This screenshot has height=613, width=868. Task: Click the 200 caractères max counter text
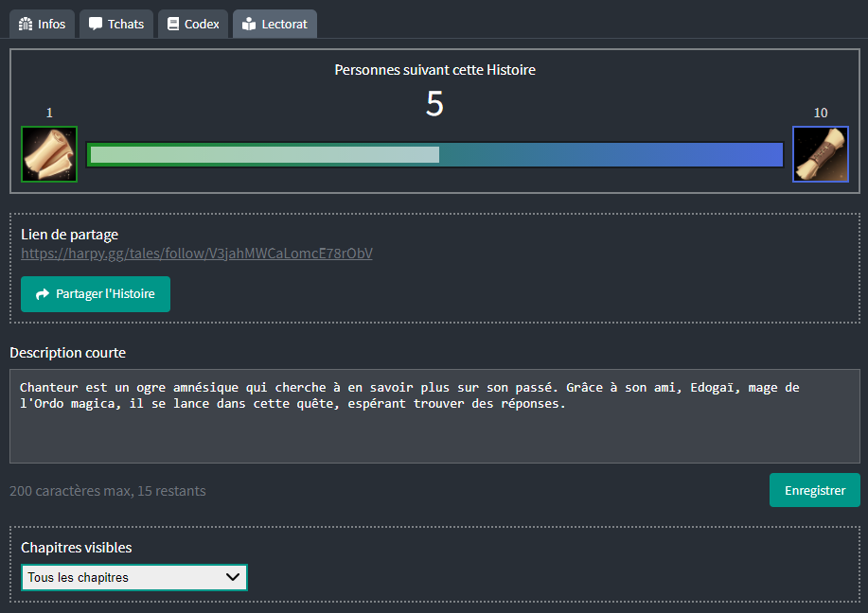point(107,491)
